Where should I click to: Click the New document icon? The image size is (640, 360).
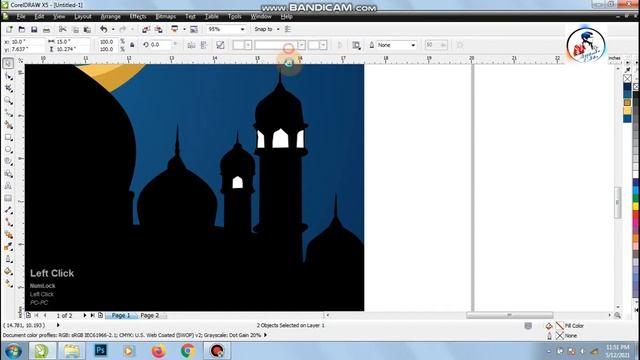pyautogui.click(x=9, y=29)
